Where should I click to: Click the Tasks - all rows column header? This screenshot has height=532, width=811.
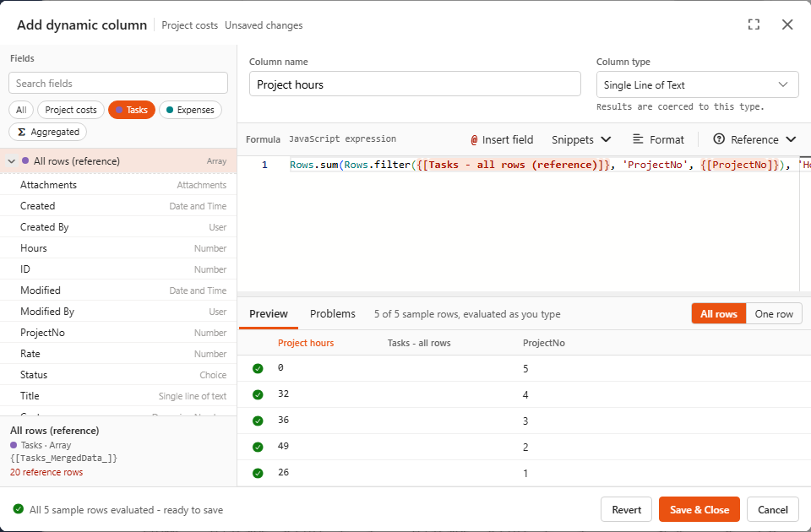[419, 343]
